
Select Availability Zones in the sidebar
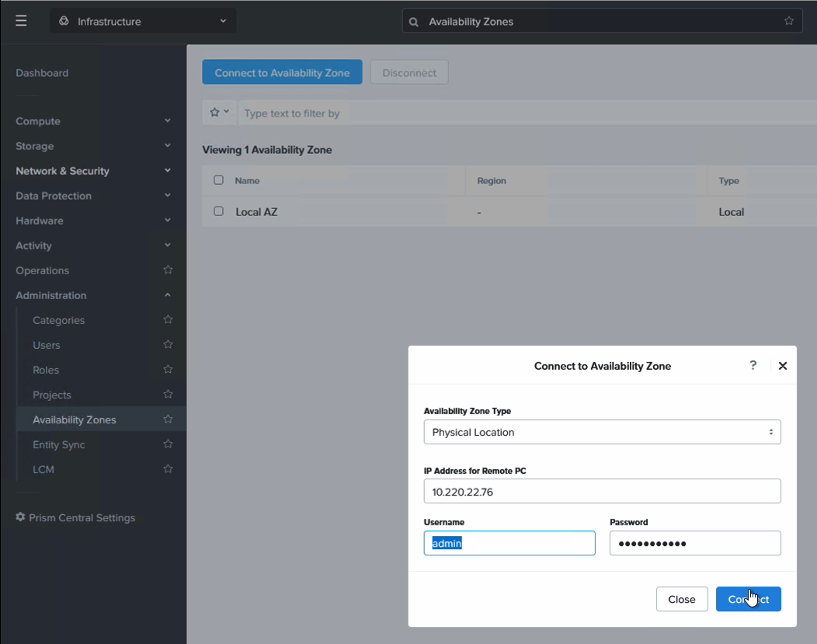tap(75, 420)
